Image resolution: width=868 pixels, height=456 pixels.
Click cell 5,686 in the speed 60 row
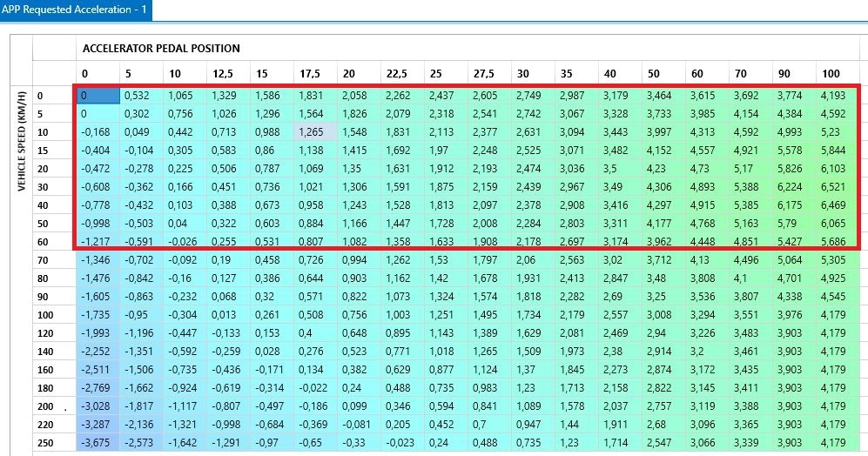[x=838, y=242]
